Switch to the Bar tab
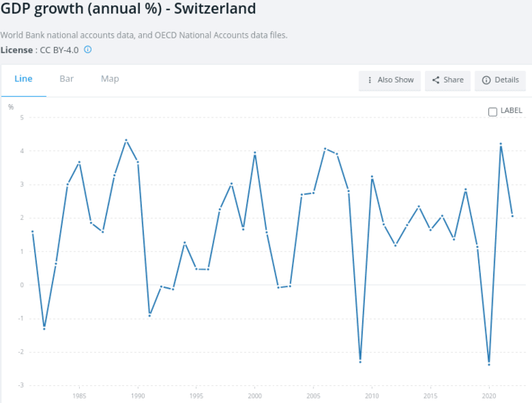Image resolution: width=532 pixels, height=403 pixels. (66, 79)
